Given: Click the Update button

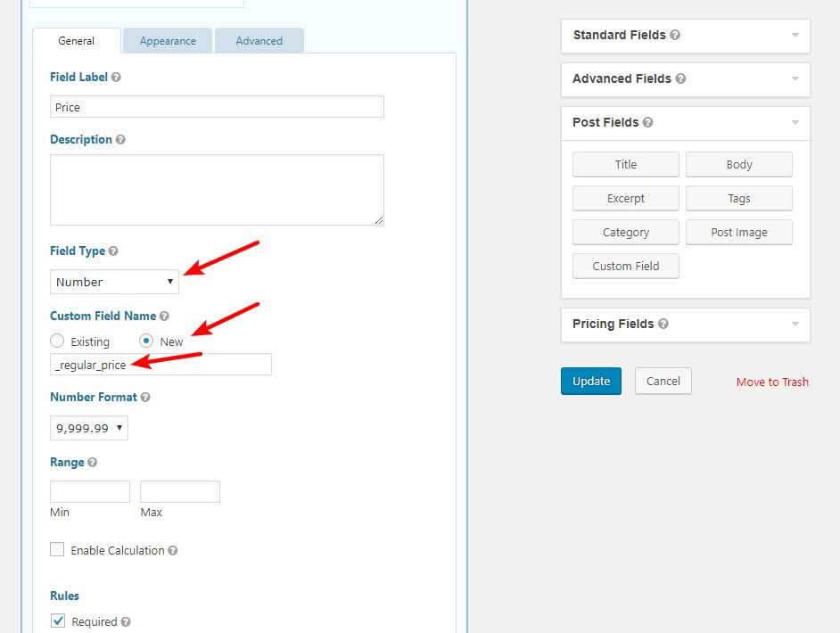Looking at the screenshot, I should (590, 381).
